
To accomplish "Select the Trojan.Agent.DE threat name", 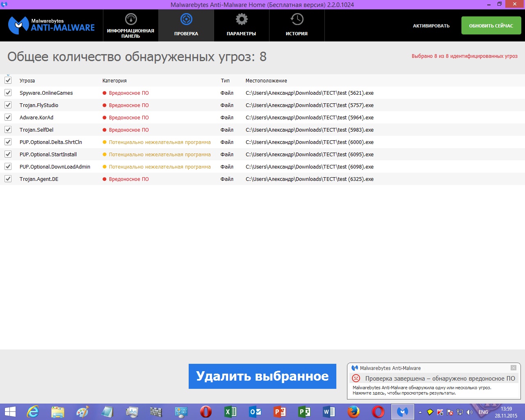I will coord(39,179).
